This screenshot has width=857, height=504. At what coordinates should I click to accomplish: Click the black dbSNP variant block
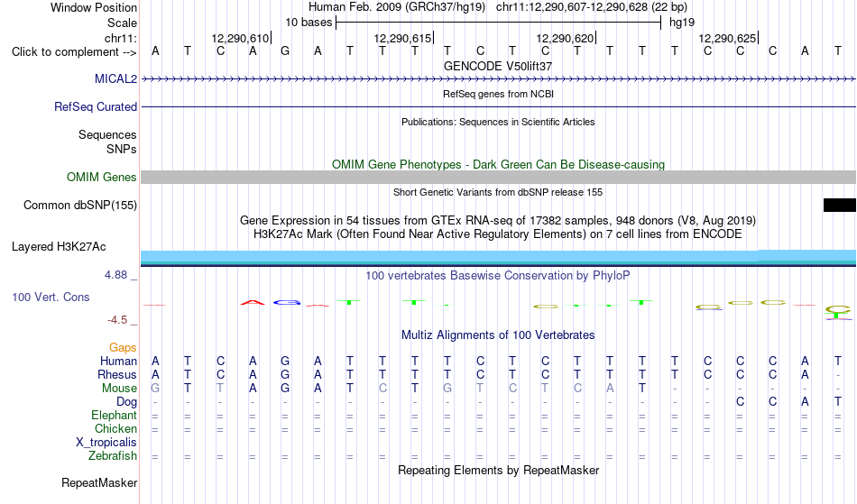[x=840, y=205]
